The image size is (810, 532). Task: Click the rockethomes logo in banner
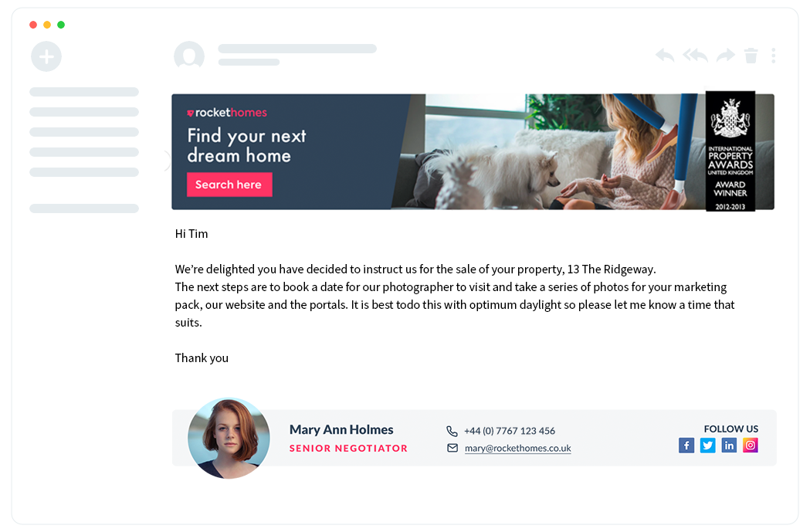click(x=227, y=113)
